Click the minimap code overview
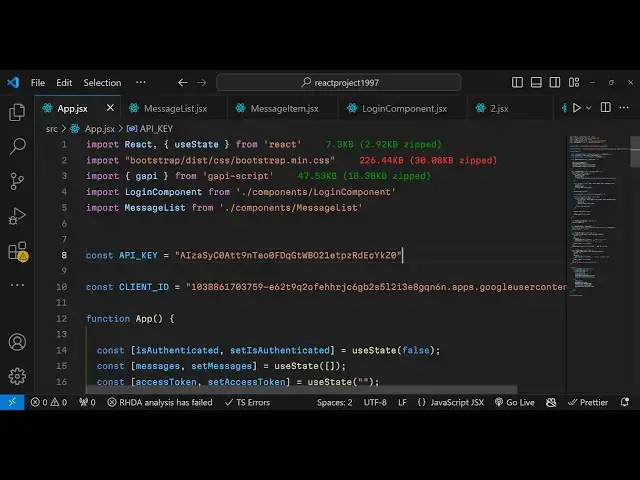The image size is (640, 480). pyautogui.click(x=598, y=216)
